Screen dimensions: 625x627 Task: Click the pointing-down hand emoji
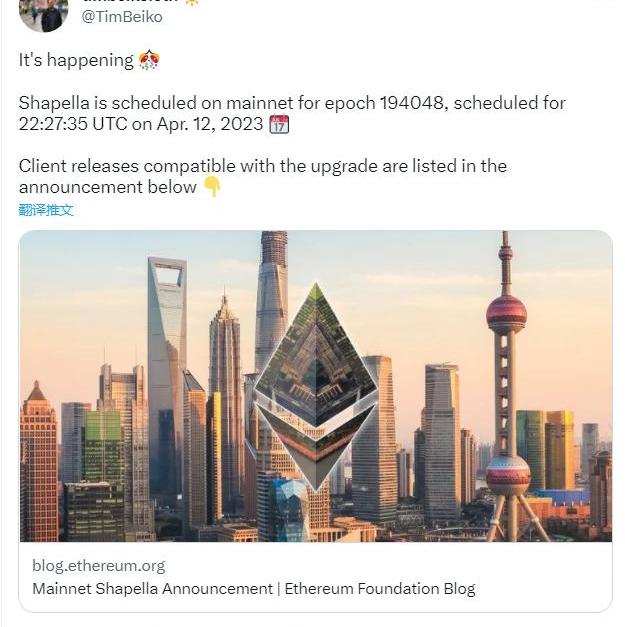coord(212,187)
